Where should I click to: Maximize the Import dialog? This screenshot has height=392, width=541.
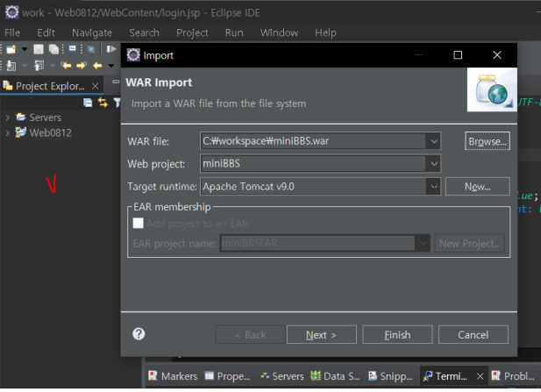(x=458, y=55)
